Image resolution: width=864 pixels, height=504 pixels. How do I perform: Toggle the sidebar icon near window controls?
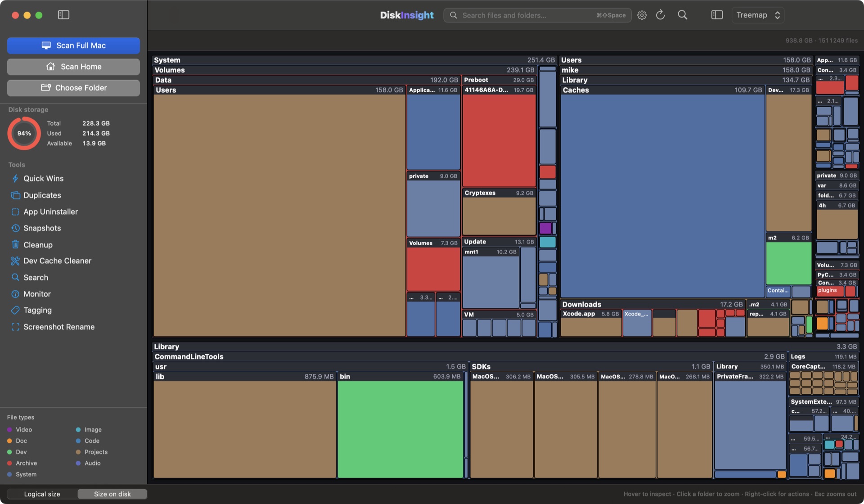click(x=63, y=15)
